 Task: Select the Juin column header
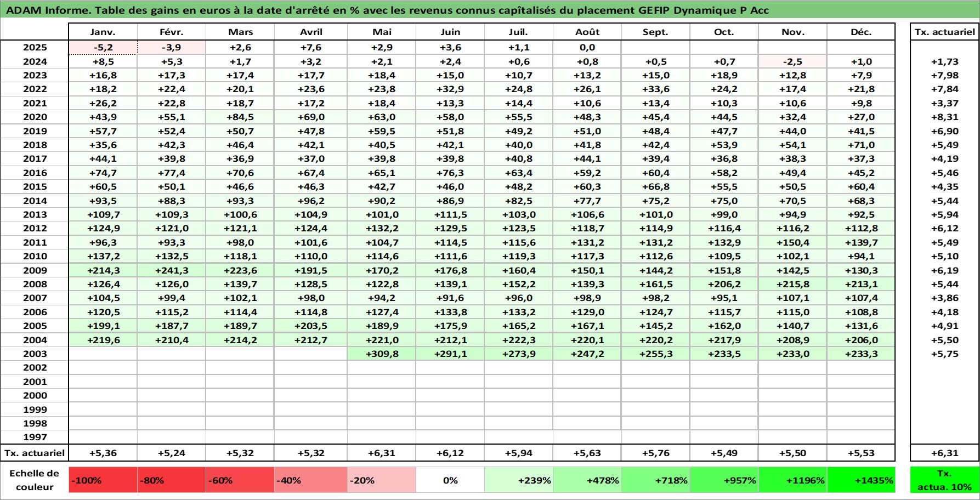click(x=450, y=32)
